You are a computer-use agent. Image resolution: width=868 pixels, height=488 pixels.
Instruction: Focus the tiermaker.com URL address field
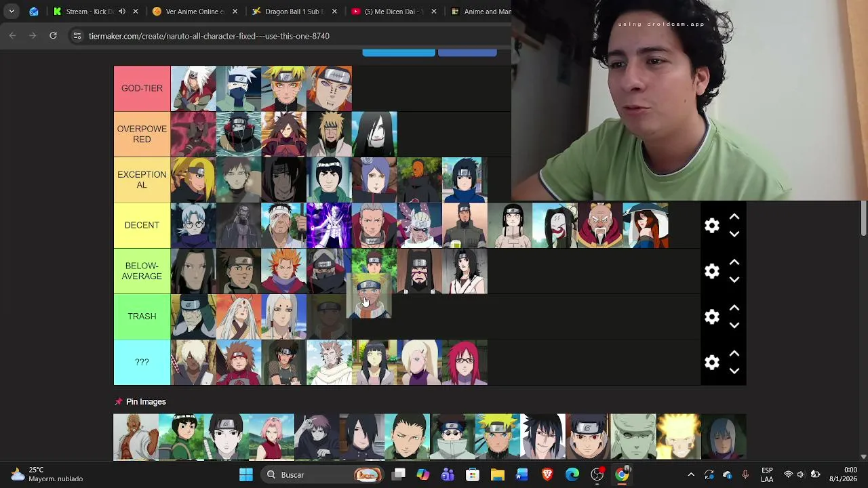pos(292,36)
